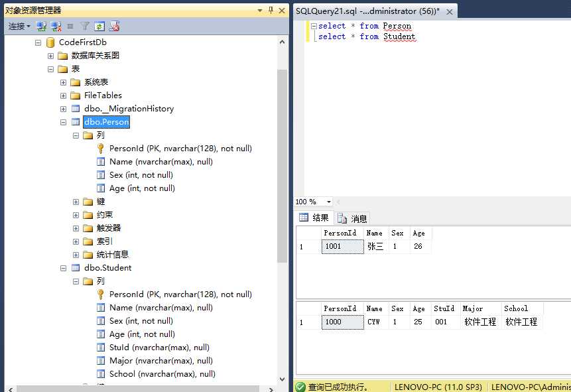Expand the dbo._MigrationHistory table

[64, 109]
